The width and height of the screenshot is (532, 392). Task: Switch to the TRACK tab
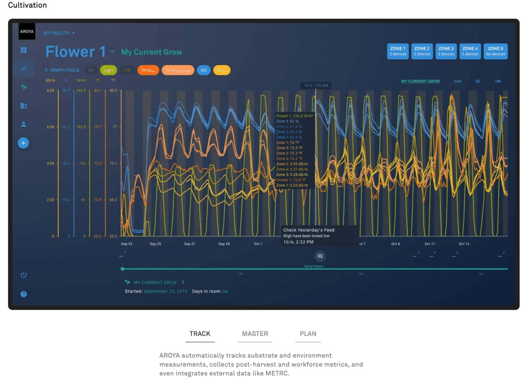pos(200,334)
